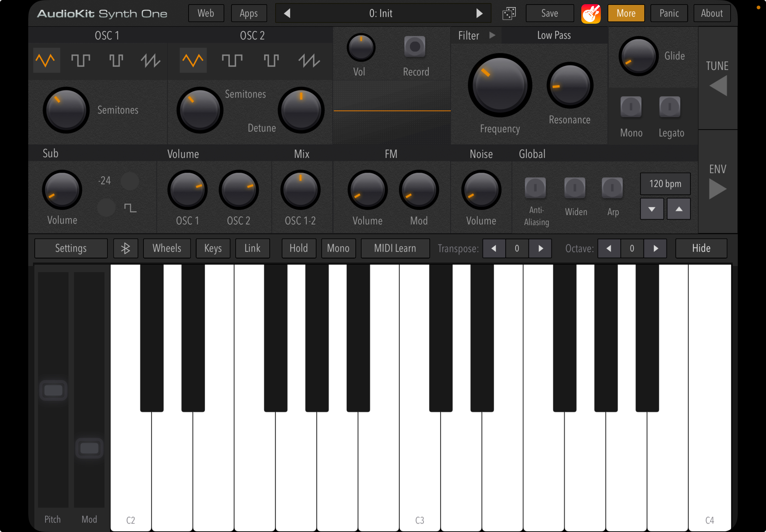Select OSC 1 sawtooth waveform
Screen dimensions: 766x532
[150, 60]
